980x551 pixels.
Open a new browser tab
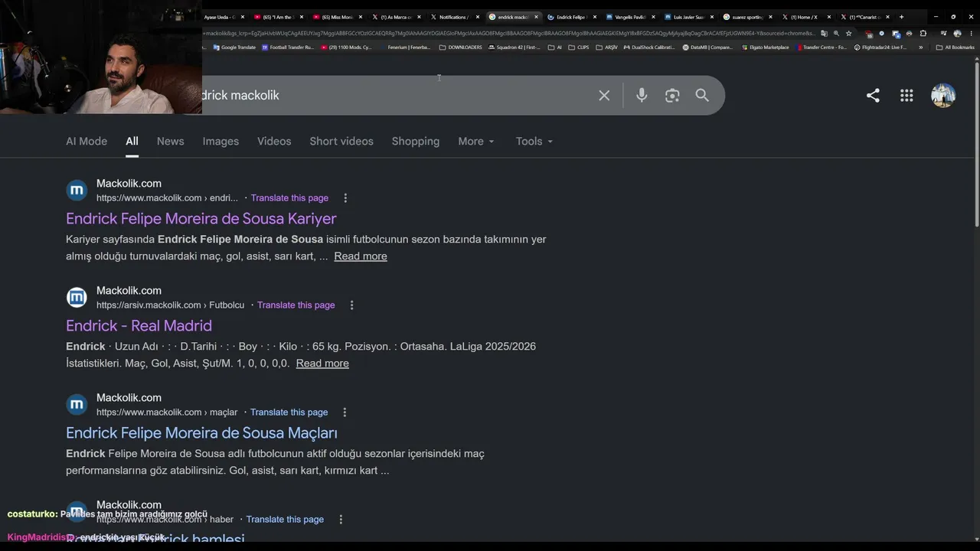[901, 17]
